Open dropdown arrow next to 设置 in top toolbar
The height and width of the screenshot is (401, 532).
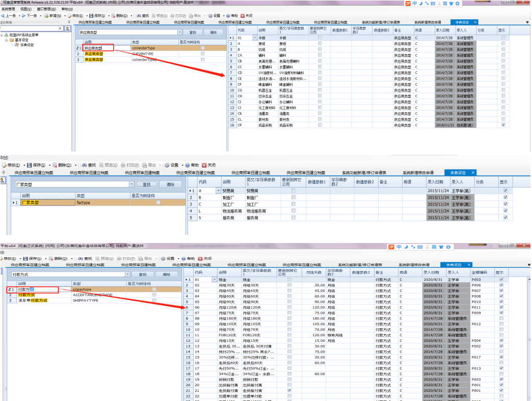tap(223, 16)
